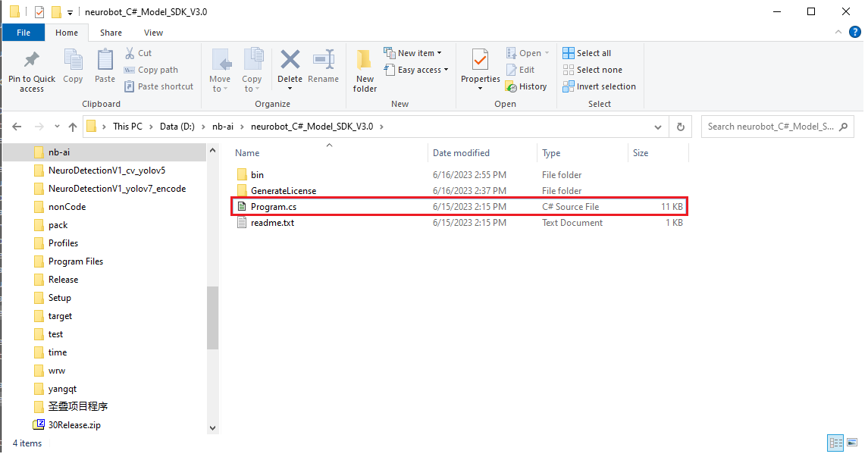Click Paste shortcut in the ribbon

[x=159, y=86]
